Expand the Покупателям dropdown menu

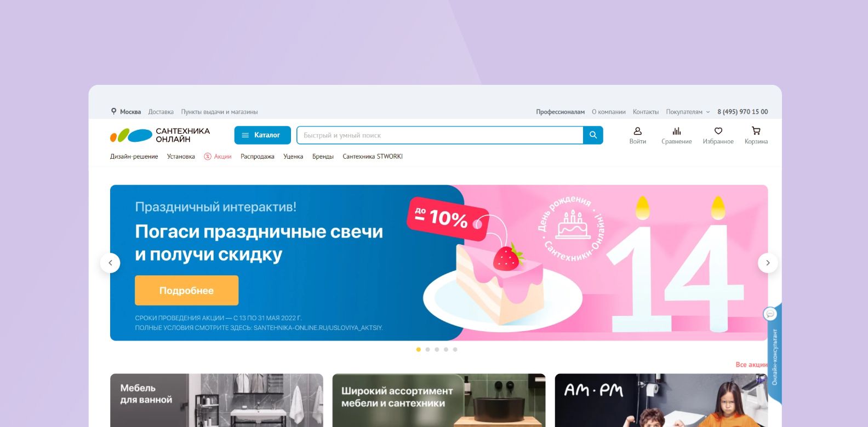688,112
